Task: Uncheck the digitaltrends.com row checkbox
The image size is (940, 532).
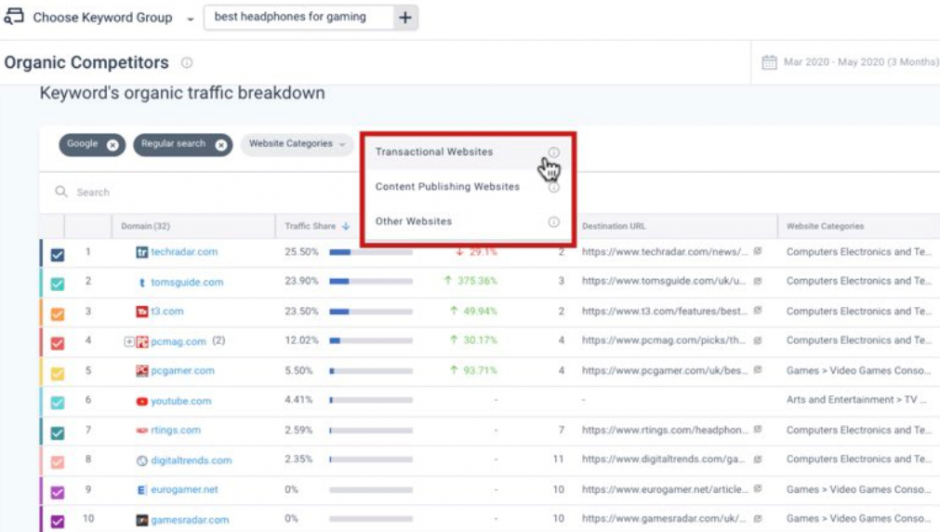Action: click(58, 462)
